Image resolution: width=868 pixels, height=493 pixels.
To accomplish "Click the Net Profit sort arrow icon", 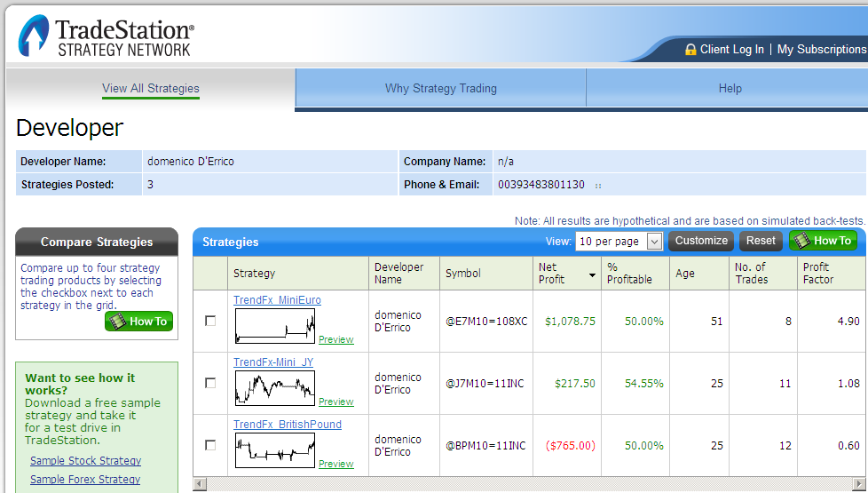I will point(592,275).
